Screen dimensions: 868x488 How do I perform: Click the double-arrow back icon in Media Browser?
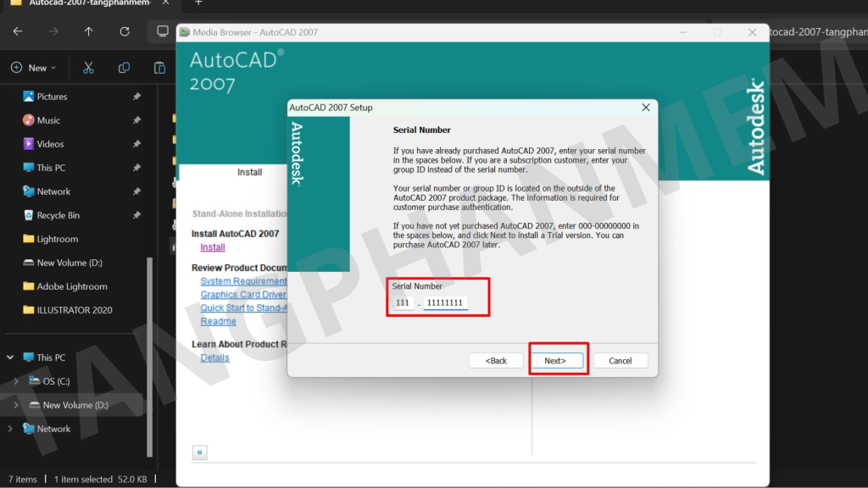[x=200, y=452]
